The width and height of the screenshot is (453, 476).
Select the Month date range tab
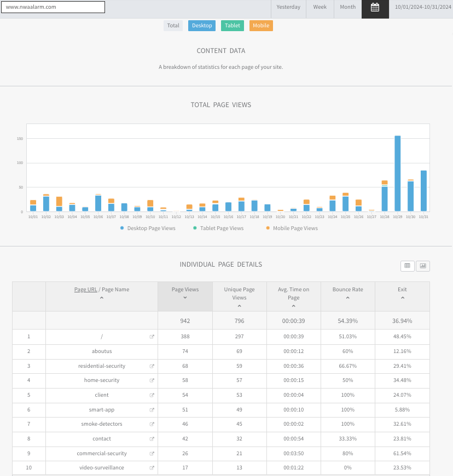click(x=348, y=7)
